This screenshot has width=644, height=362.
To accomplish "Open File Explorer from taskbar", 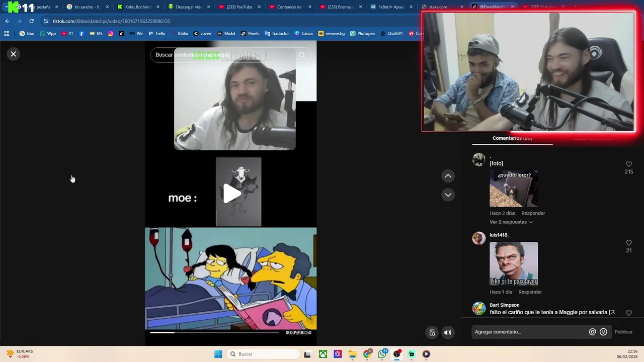I will pos(352,354).
